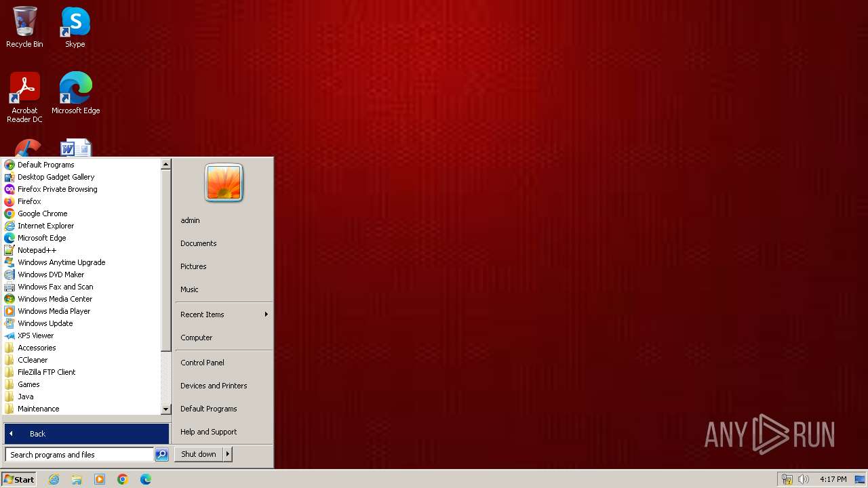Open Google Chrome in the taskbar
This screenshot has width=868, height=488.
click(x=123, y=479)
